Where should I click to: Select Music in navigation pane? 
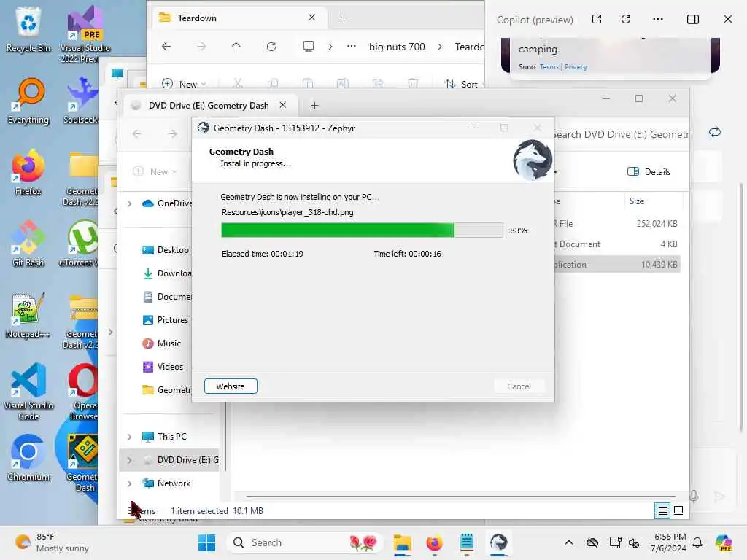tap(161, 343)
